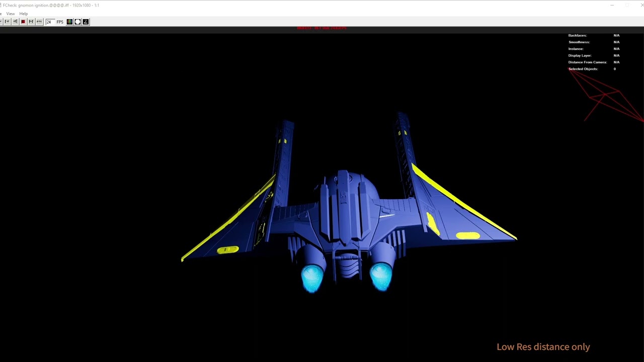Click the N/A value beside Distance From Camera
Screen dimensions: 644x362
616,62
